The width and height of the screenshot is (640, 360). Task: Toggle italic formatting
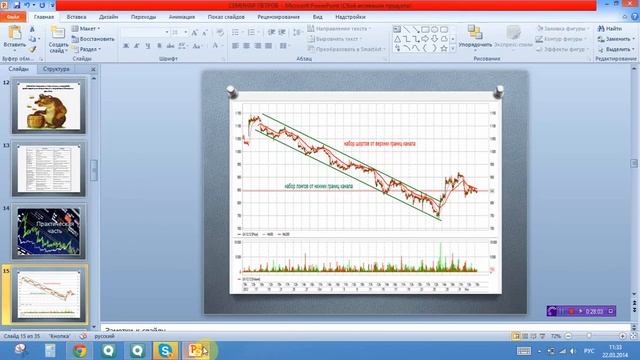pyautogui.click(x=137, y=46)
